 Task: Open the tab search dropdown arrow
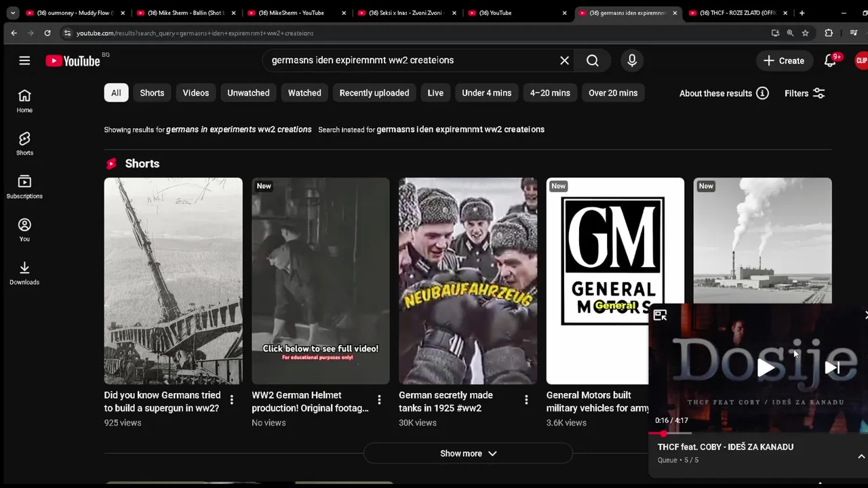click(13, 13)
